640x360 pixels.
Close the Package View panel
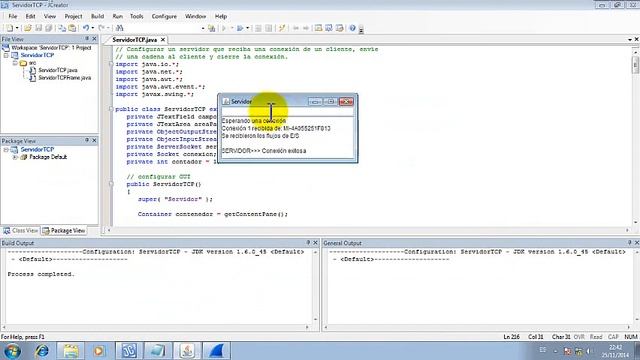point(94,140)
